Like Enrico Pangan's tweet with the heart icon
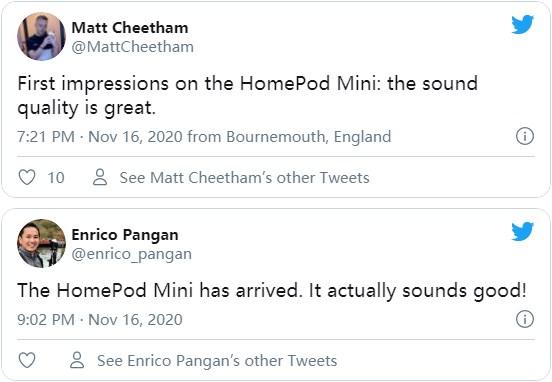This screenshot has width=552, height=382. (27, 360)
